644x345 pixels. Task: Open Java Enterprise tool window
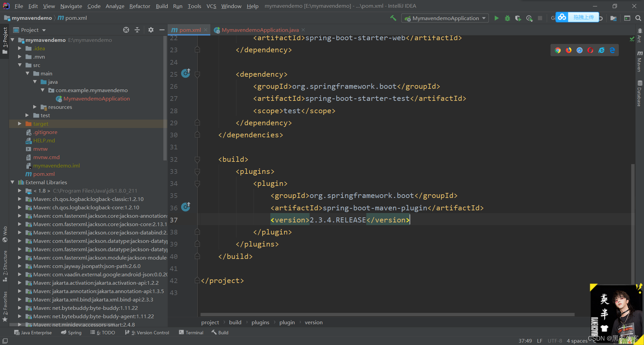33,333
